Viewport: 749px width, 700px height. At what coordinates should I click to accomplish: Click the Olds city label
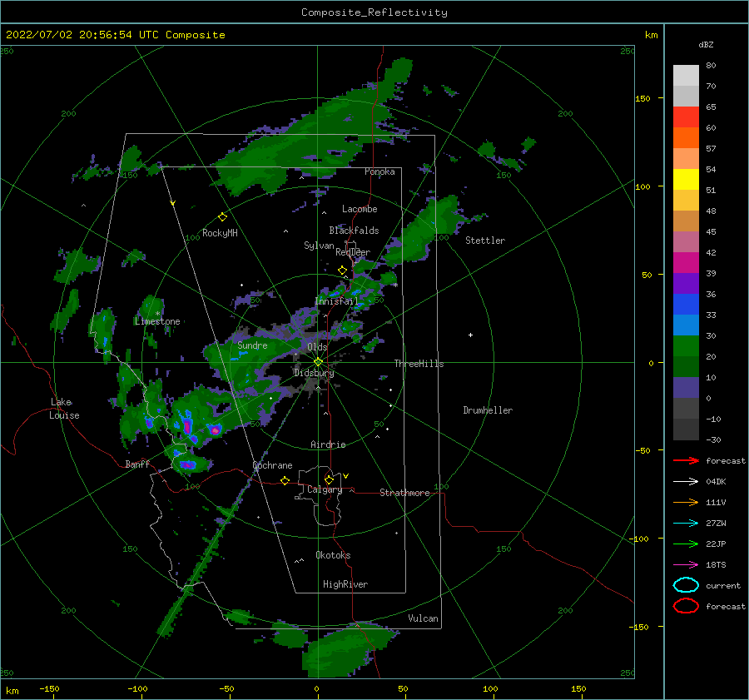click(x=317, y=347)
